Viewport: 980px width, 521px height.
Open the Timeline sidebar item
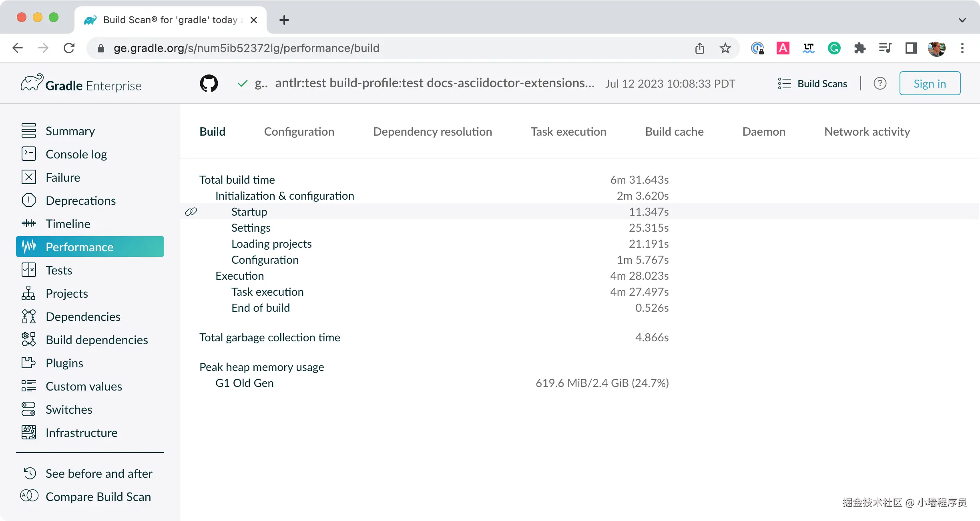click(x=68, y=224)
